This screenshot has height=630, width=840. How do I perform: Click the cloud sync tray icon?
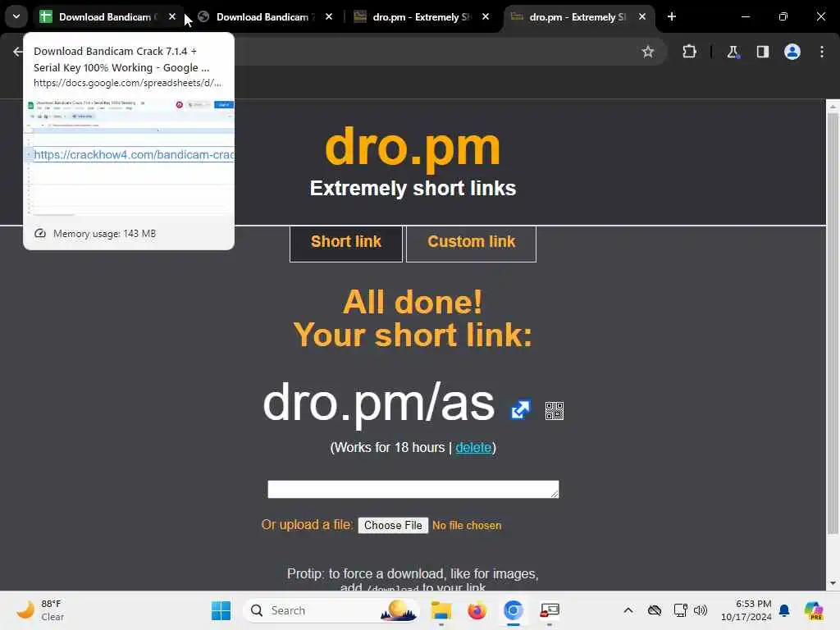coord(654,610)
